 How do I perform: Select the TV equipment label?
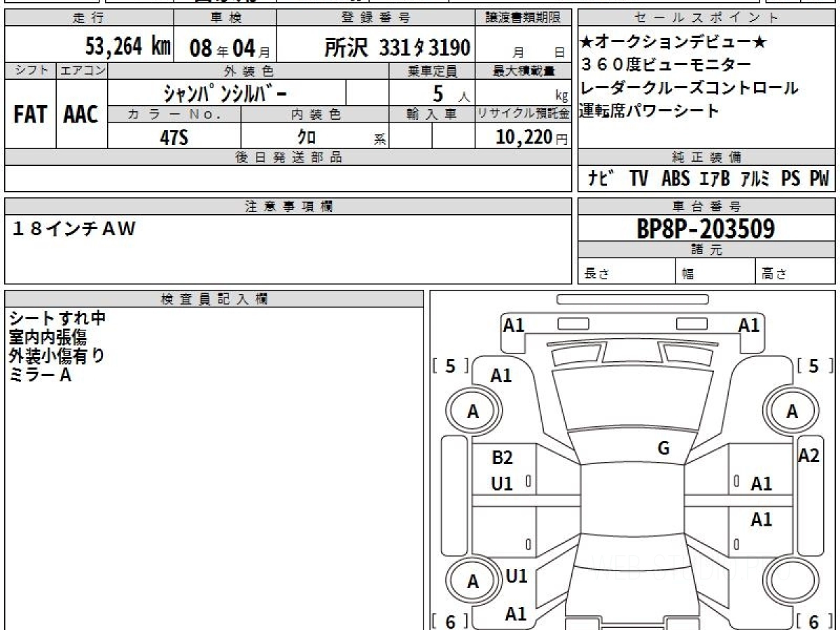[638, 178]
